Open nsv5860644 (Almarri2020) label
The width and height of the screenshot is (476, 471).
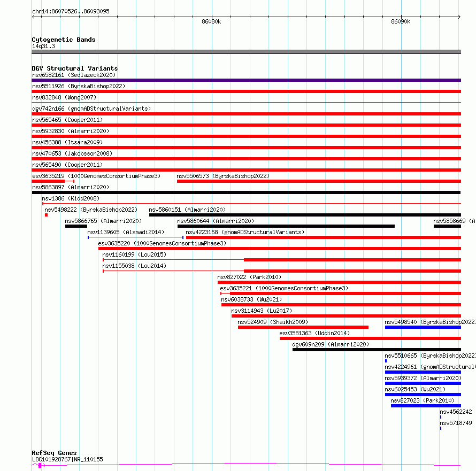[x=216, y=221]
